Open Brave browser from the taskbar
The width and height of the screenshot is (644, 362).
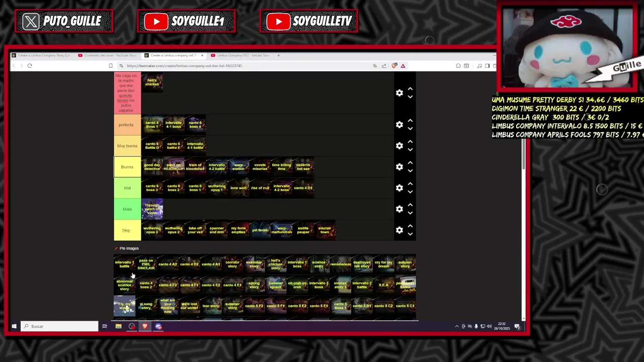(x=145, y=326)
